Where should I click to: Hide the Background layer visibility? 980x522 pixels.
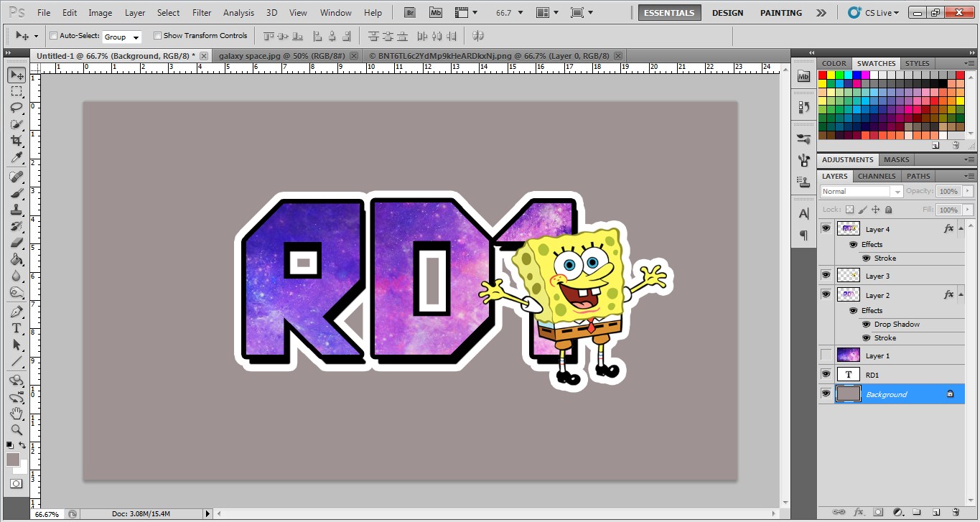click(826, 393)
